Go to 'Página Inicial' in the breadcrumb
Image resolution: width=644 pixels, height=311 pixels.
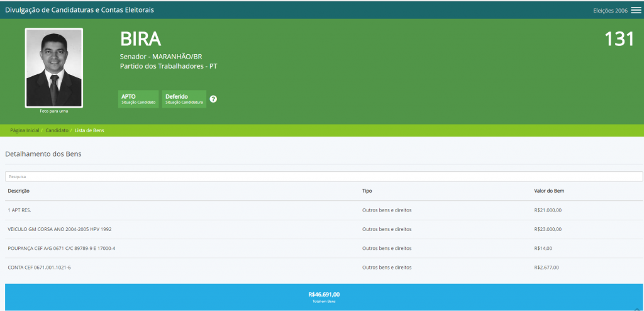click(25, 130)
